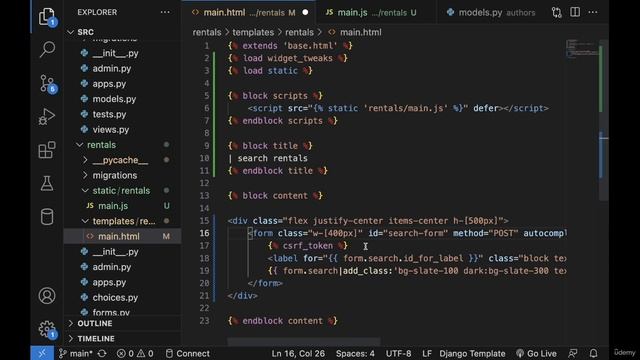Click the main* branch in status bar
This screenshot has height=360, width=640.
[76, 353]
